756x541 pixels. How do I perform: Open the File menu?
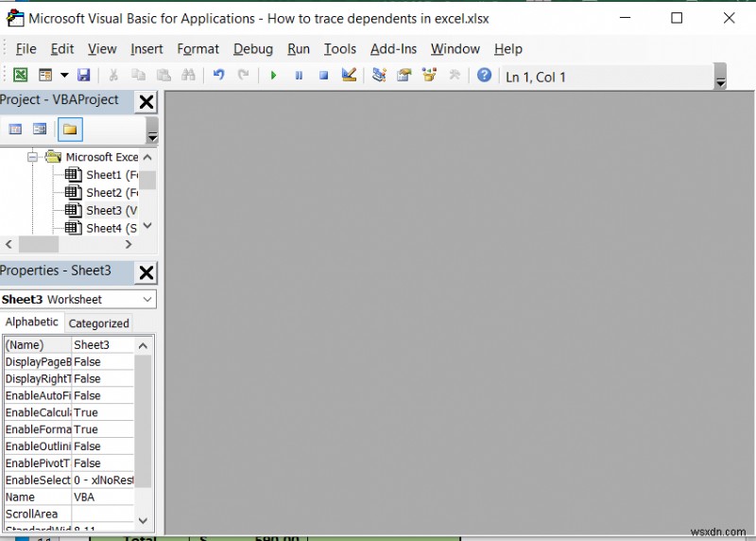[x=26, y=49]
